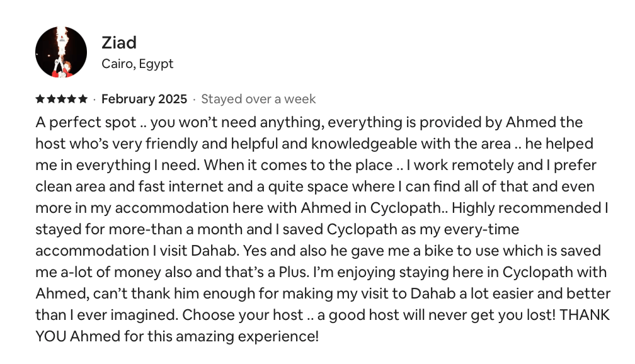This screenshot has height=364, width=635.
Task: Click reviewer Ziad's profile photo
Action: pyautogui.click(x=61, y=52)
